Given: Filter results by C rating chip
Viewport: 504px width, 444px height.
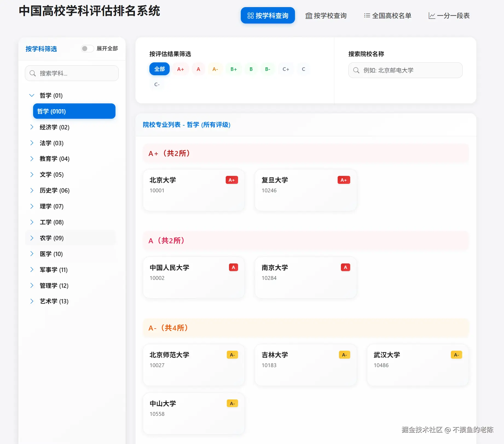Looking at the screenshot, I should (x=303, y=69).
